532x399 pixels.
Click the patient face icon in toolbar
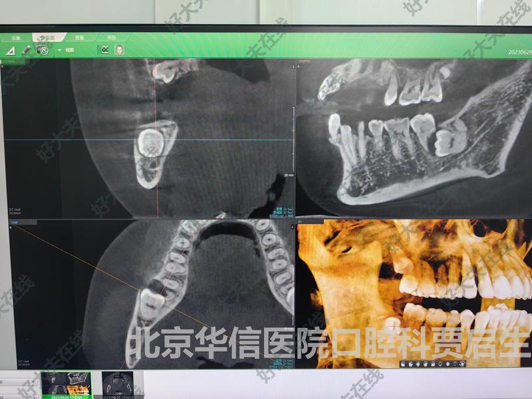click(120, 50)
